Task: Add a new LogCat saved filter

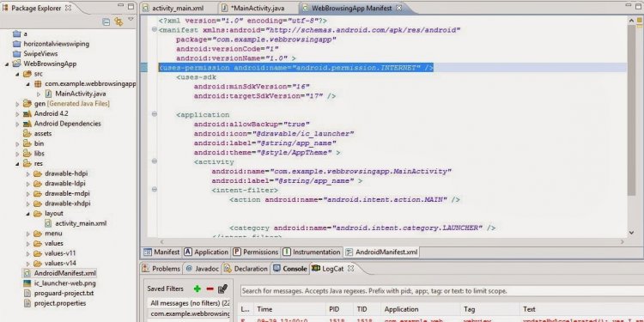Action: coord(197,289)
